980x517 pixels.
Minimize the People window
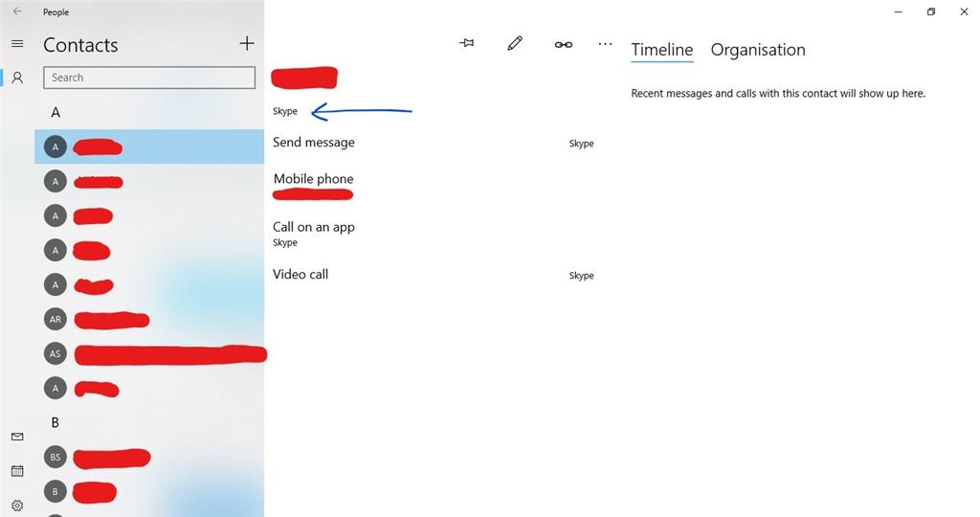pos(898,11)
